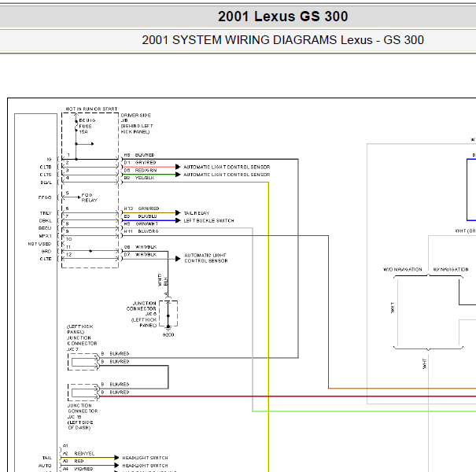476x472 pixels.
Task: Click two-line AUTOMATIC LIGHT CONTROL SENSOR by D7 wire
Action: click(206, 258)
